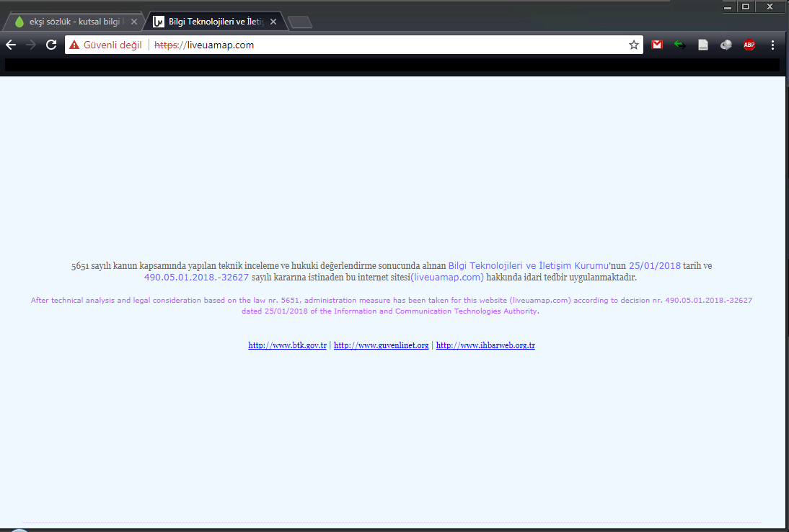Click the liveuamap tab favicon
This screenshot has width=789, height=532.
point(159,22)
